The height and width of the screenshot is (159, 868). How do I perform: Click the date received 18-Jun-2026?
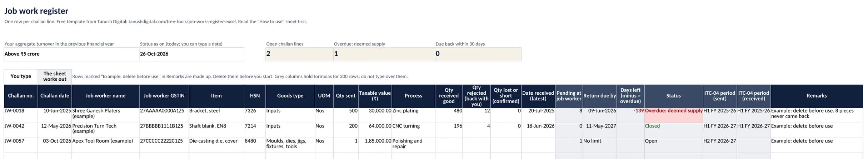[538, 130]
